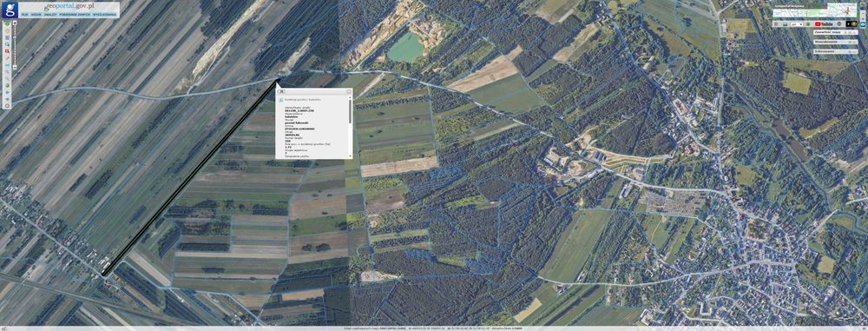Close the parcel information popup
Image resolution: width=868 pixels, height=331 pixels.
point(349,91)
